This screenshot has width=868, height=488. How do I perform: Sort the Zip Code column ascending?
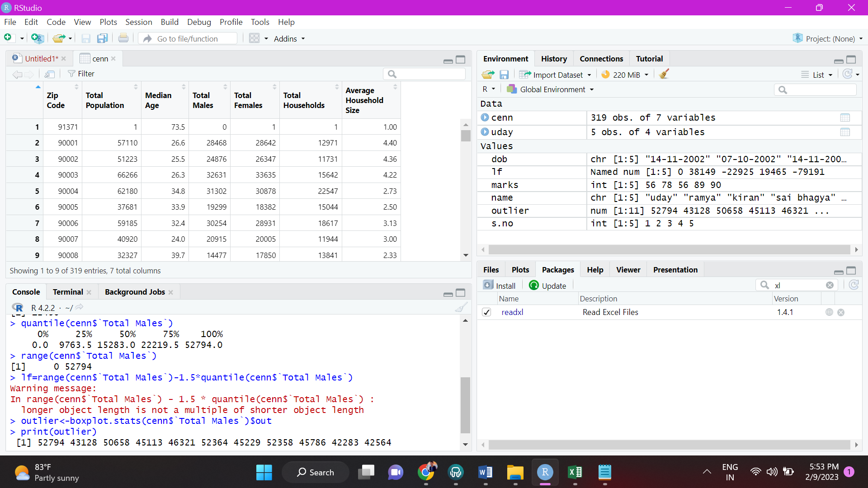pyautogui.click(x=75, y=86)
